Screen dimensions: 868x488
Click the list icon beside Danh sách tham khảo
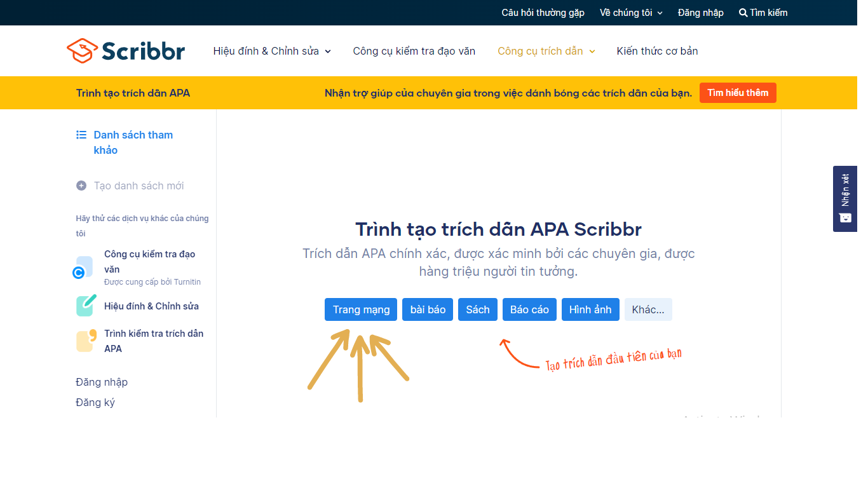81,135
